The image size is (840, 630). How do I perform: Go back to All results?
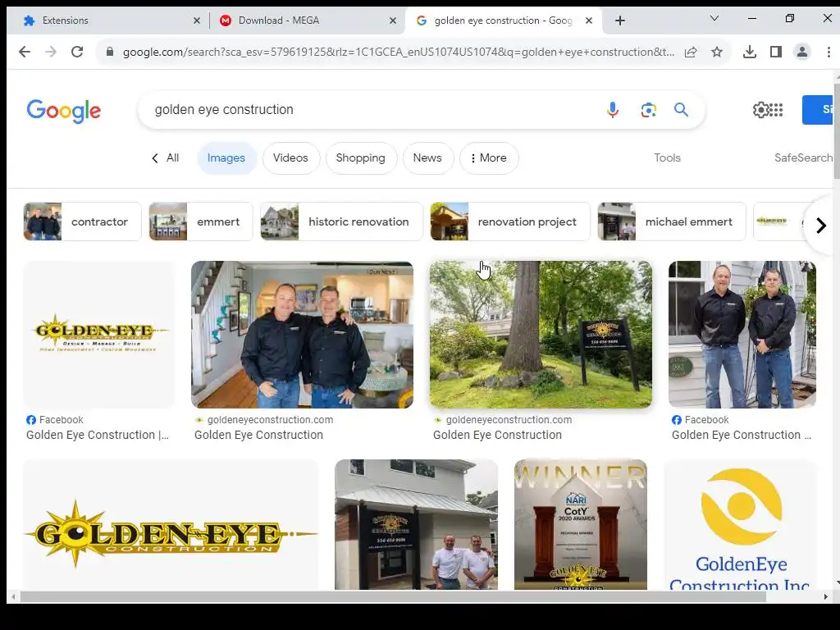click(x=166, y=158)
